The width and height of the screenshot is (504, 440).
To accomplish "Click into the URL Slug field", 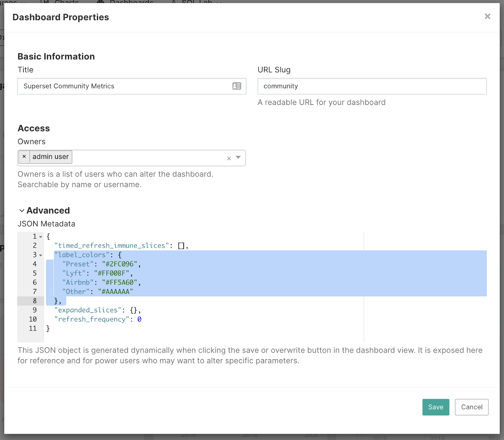I will tap(372, 86).
